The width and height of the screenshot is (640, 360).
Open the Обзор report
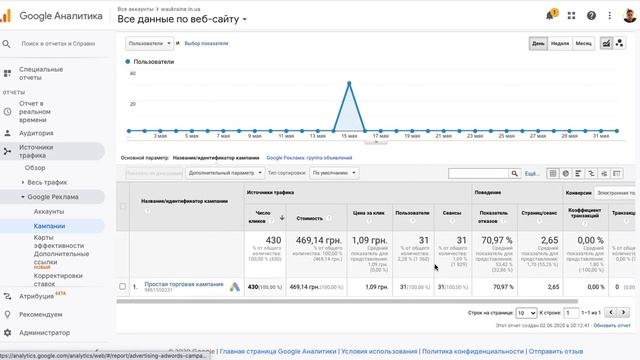[35, 168]
